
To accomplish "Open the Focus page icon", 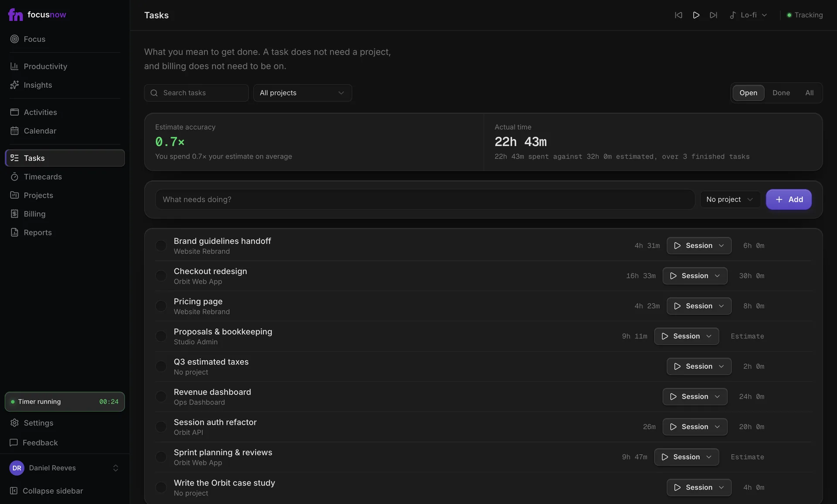I will point(14,39).
